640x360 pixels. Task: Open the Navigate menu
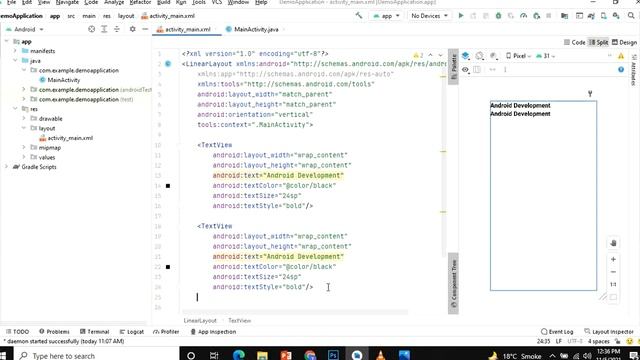click(x=67, y=2)
